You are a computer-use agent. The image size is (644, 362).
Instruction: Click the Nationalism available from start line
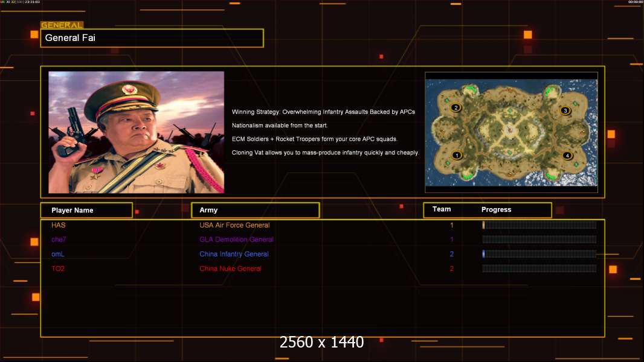pos(280,125)
